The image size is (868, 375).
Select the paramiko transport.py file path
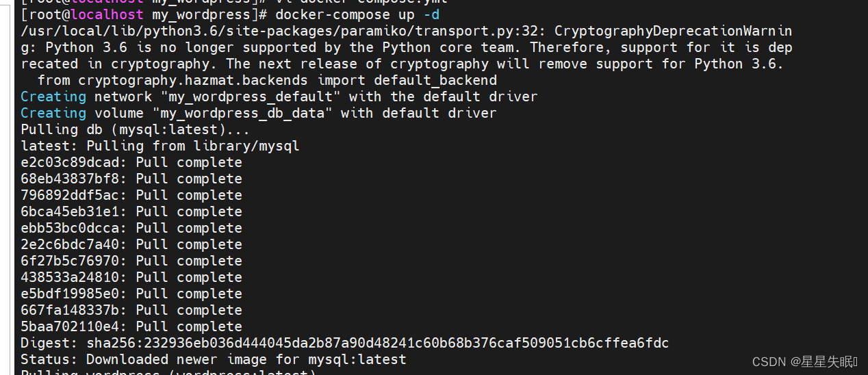coord(279,31)
